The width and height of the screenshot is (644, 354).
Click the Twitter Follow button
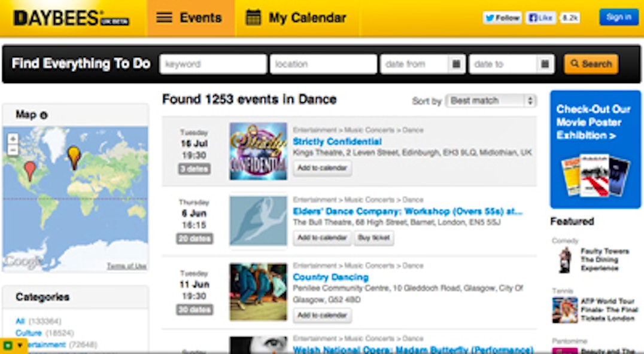(x=502, y=17)
